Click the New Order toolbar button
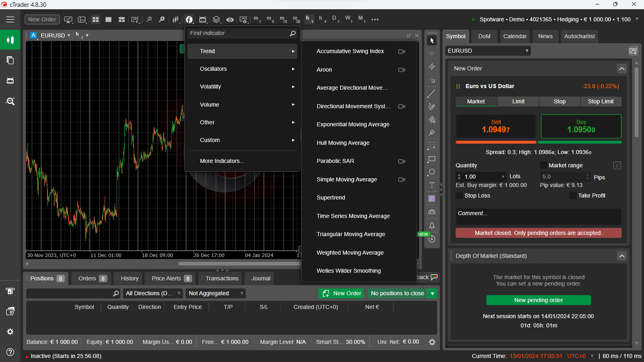This screenshot has width=644, height=362. (42, 19)
